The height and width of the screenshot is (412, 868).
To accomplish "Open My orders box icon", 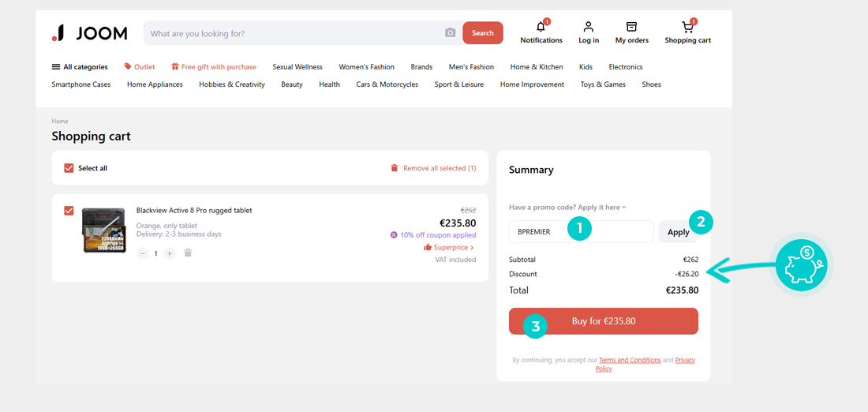I will point(631,28).
